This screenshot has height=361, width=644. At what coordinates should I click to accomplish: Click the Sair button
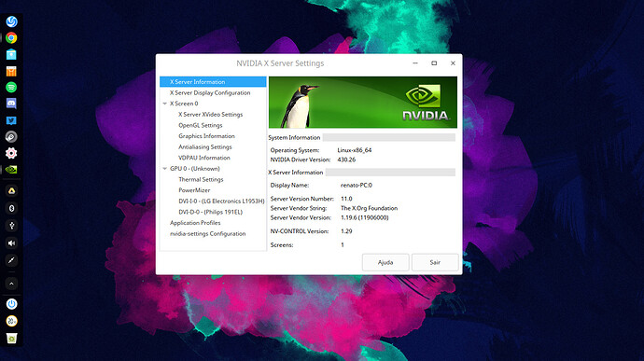pos(435,262)
